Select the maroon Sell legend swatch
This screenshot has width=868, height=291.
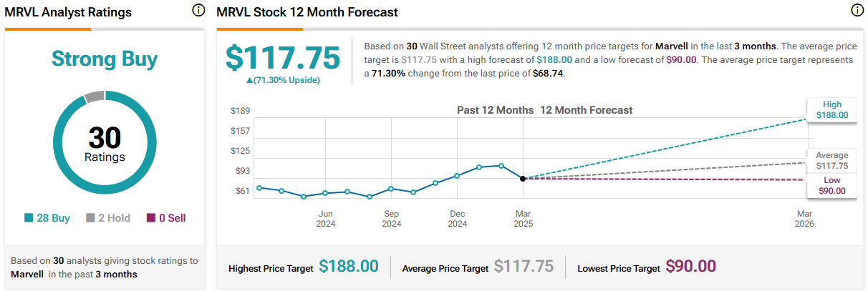point(150,218)
